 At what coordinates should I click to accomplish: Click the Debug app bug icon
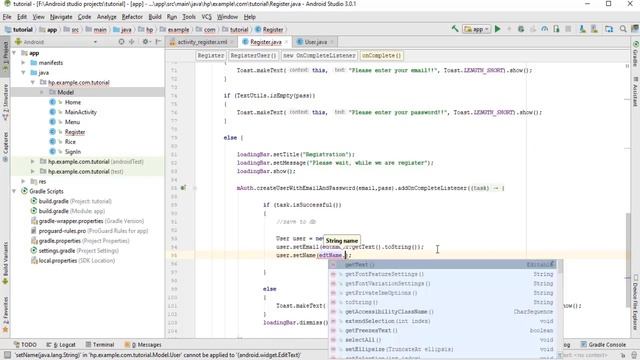521,29
